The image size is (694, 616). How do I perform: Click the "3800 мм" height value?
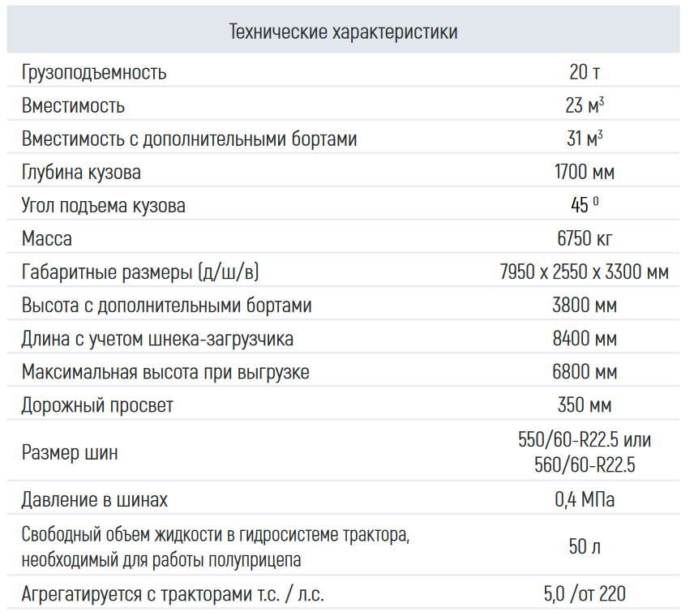pos(585,306)
